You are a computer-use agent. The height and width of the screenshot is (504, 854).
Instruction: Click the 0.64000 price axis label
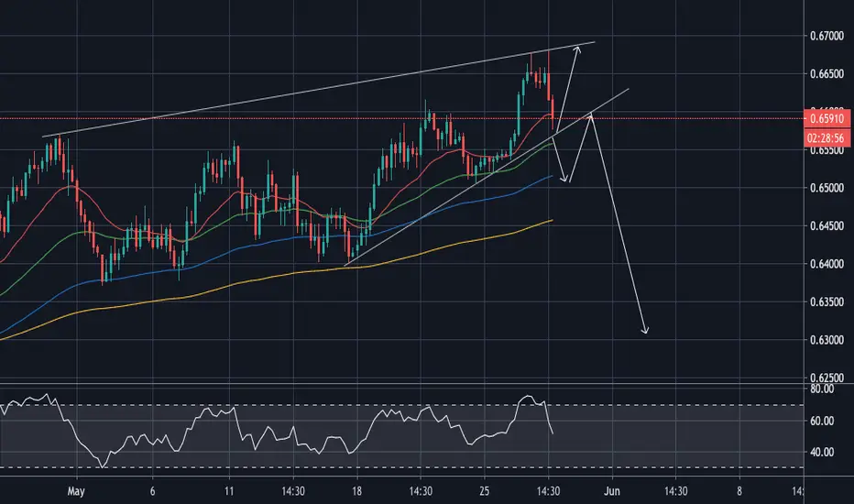(827, 264)
